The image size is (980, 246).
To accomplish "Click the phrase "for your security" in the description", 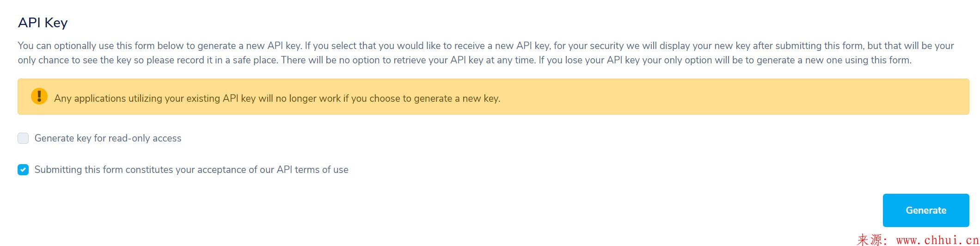I will (x=588, y=46).
